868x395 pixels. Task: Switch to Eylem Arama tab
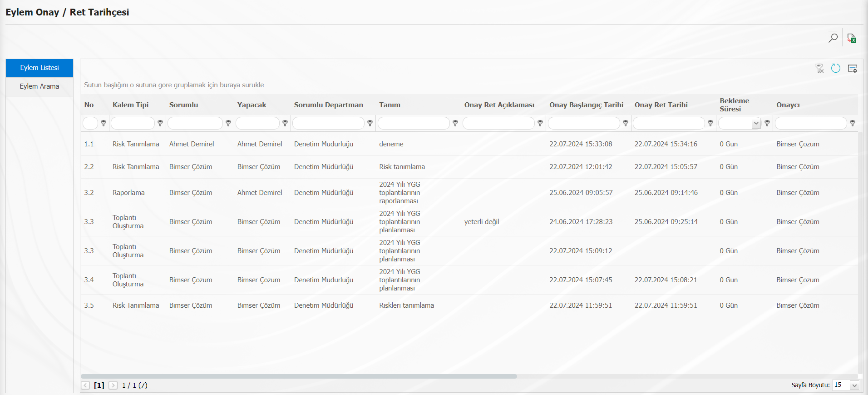tap(39, 86)
